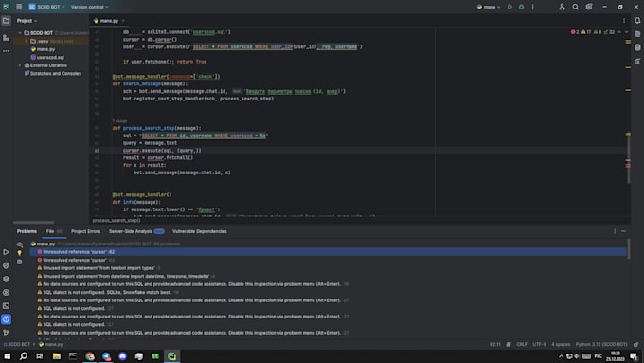Change '4 spaces' indent setting
This screenshot has height=363, width=644.
point(561,344)
